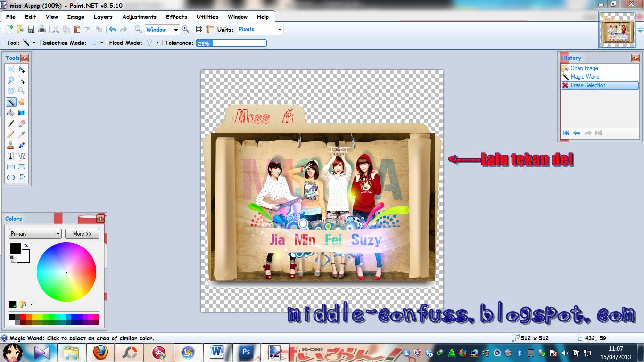The image size is (644, 362).
Task: Toggle the zoom out magnifier icon
Action: (139, 29)
